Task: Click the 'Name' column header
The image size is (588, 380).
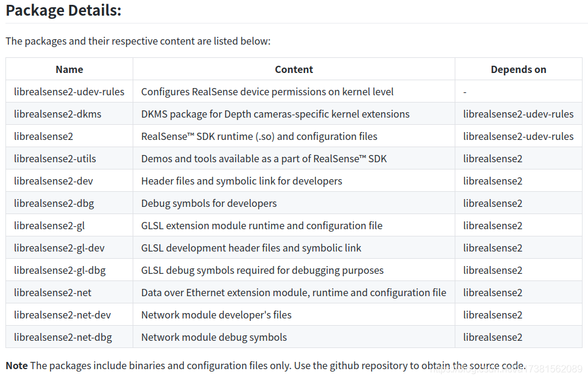Action: point(69,69)
